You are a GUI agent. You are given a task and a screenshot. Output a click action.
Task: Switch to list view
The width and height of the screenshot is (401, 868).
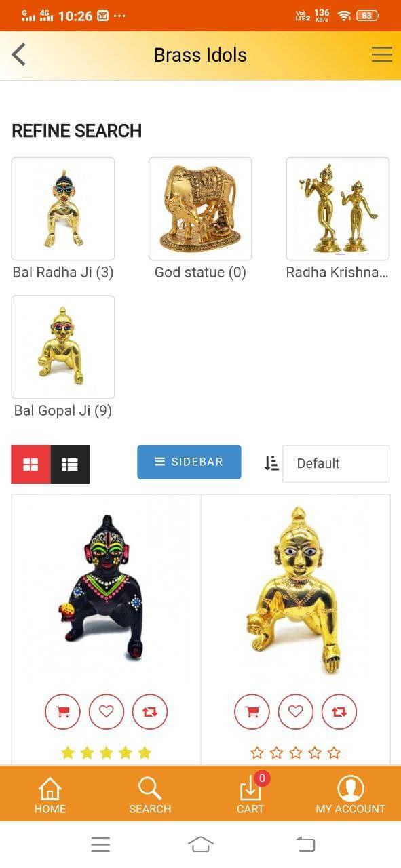point(70,464)
